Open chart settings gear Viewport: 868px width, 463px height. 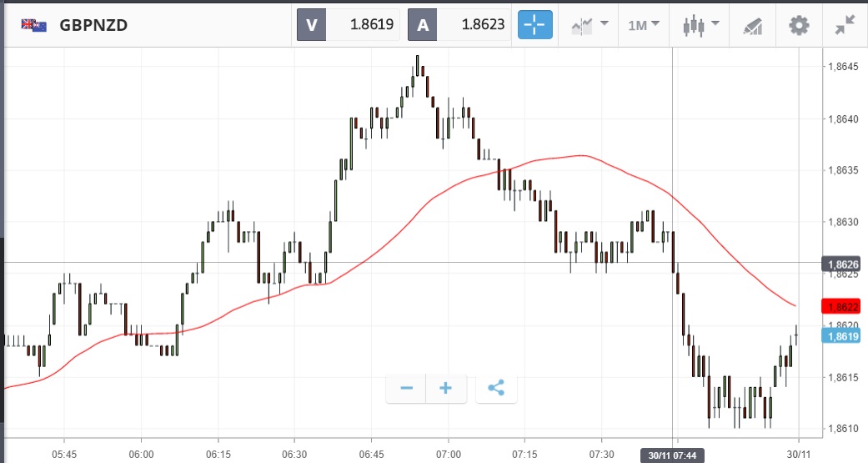[x=799, y=25]
